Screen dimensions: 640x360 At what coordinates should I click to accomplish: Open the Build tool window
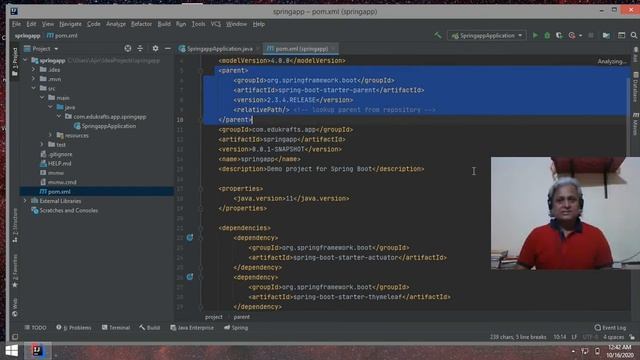tap(149, 327)
